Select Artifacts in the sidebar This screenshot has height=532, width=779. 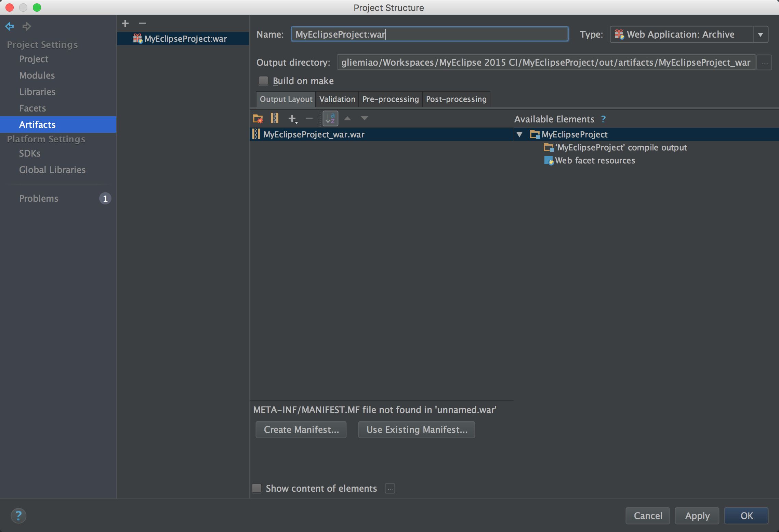click(x=58, y=124)
